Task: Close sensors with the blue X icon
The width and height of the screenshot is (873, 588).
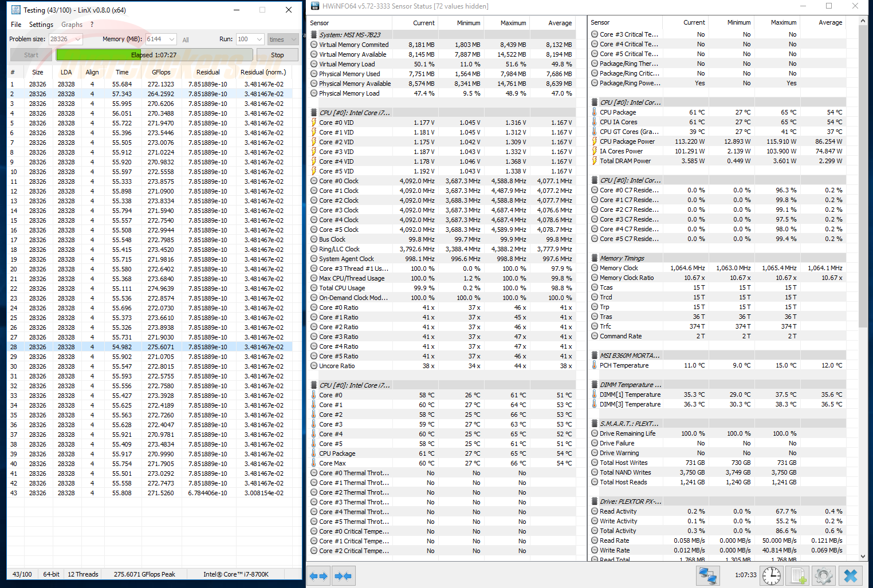Action: [x=850, y=575]
